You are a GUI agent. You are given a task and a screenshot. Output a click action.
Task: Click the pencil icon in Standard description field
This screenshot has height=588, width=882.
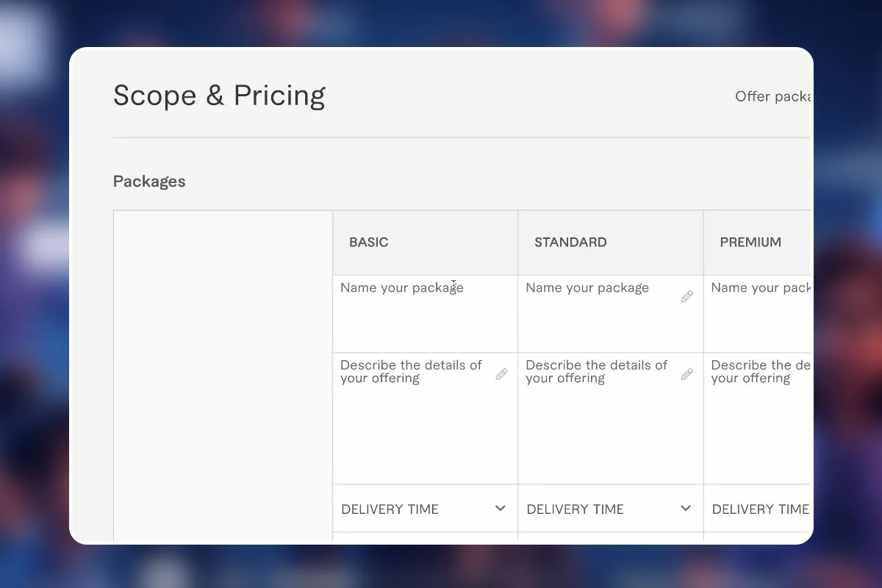[686, 374]
